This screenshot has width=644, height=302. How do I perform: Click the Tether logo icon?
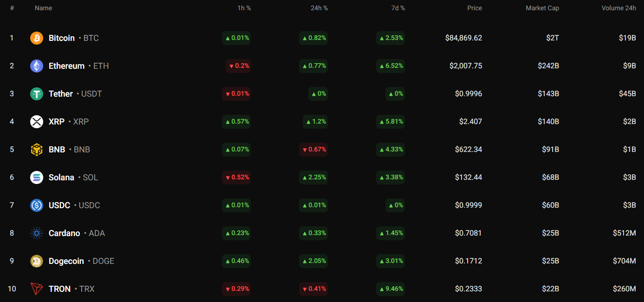(37, 94)
